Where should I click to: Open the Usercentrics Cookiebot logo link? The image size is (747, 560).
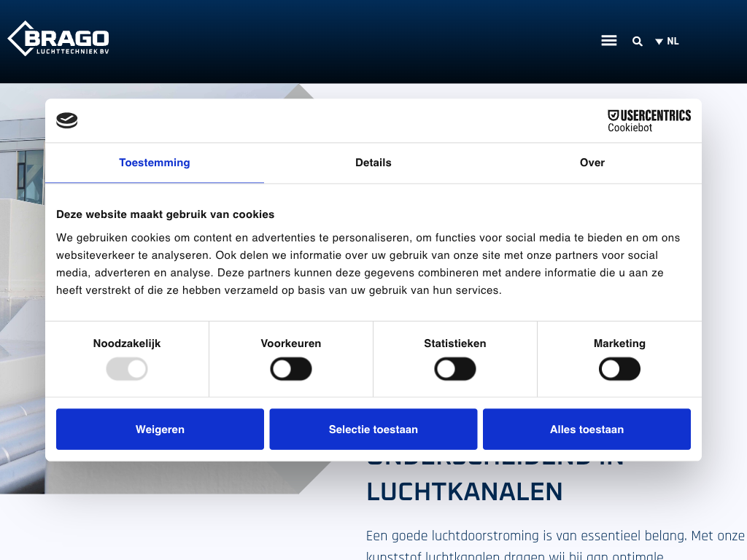click(649, 121)
